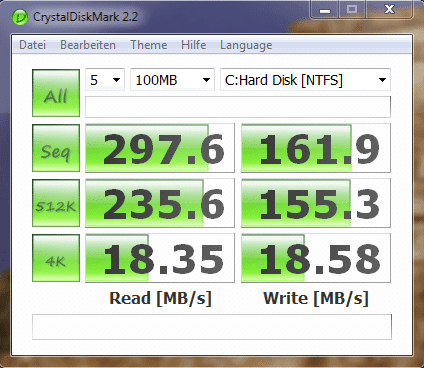Select 4K write result 18.58
The image size is (424, 368).
316,258
